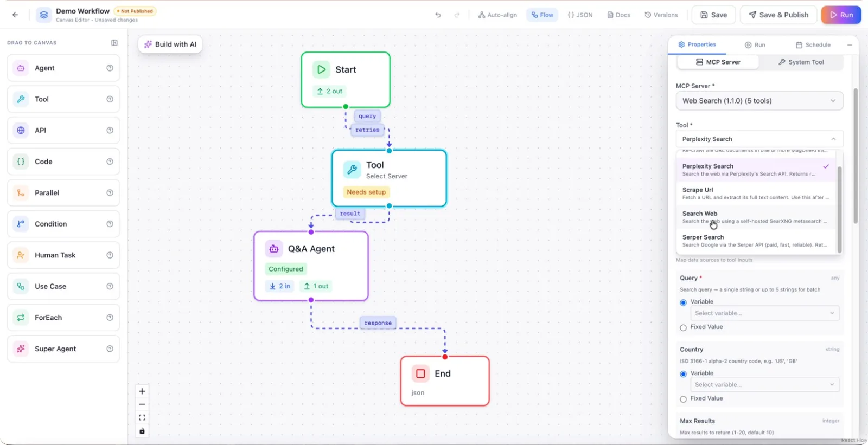The image size is (868, 445).
Task: Toggle canvas lock icon
Action: pyautogui.click(x=142, y=431)
